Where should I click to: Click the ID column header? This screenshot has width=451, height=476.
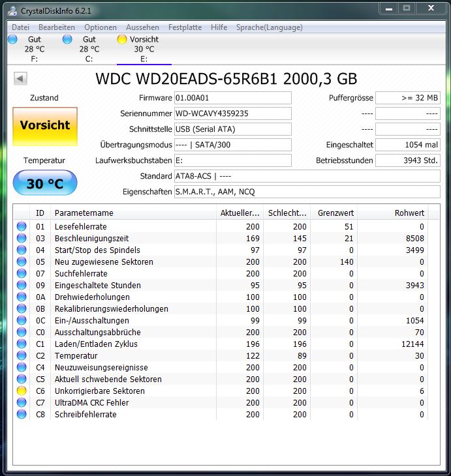[x=40, y=213]
